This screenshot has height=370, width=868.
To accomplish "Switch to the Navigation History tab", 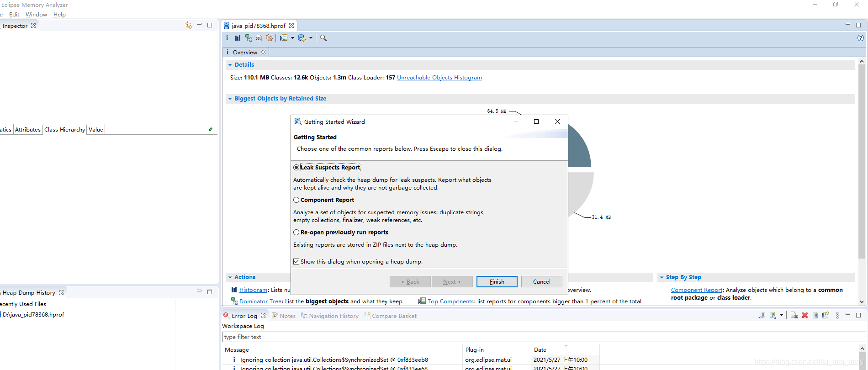I will tap(330, 316).
